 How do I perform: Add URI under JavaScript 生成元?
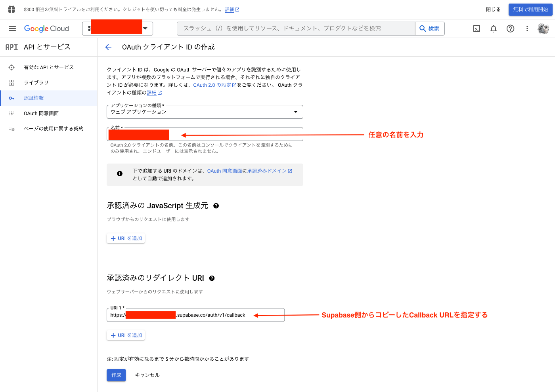pyautogui.click(x=126, y=238)
